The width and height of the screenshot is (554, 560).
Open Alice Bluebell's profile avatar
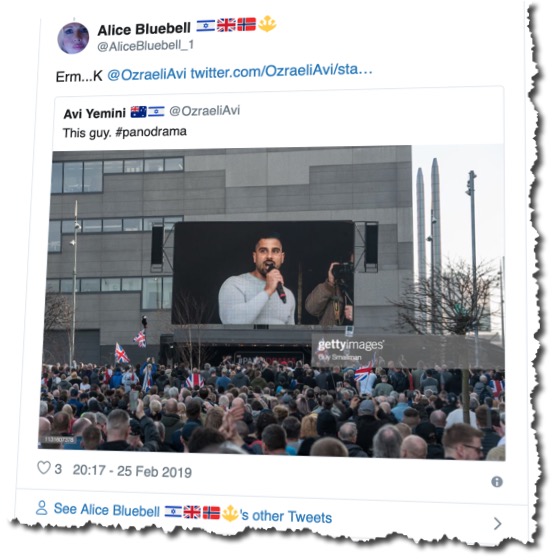pos(73,38)
